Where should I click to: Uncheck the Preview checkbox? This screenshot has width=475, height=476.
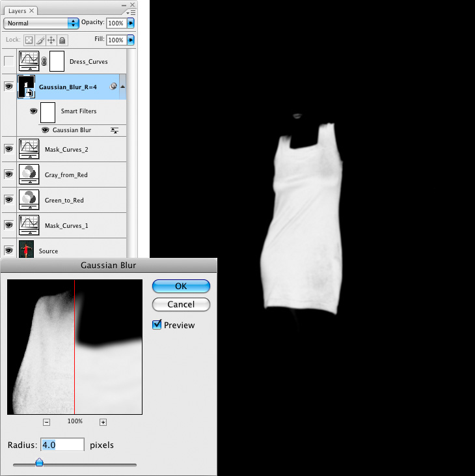tap(157, 325)
